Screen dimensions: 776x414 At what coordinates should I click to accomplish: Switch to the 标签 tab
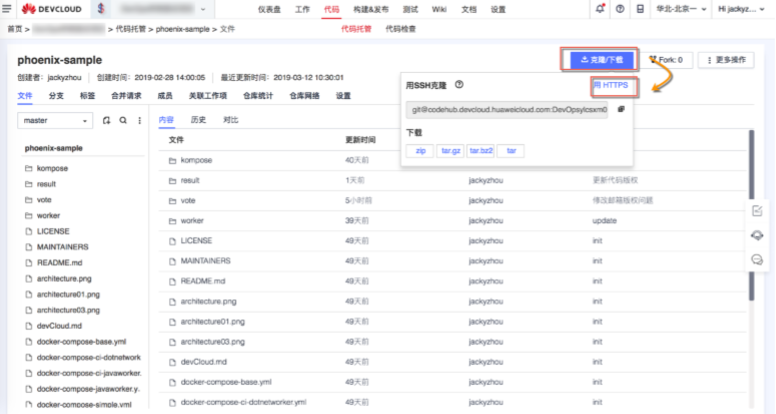(87, 95)
